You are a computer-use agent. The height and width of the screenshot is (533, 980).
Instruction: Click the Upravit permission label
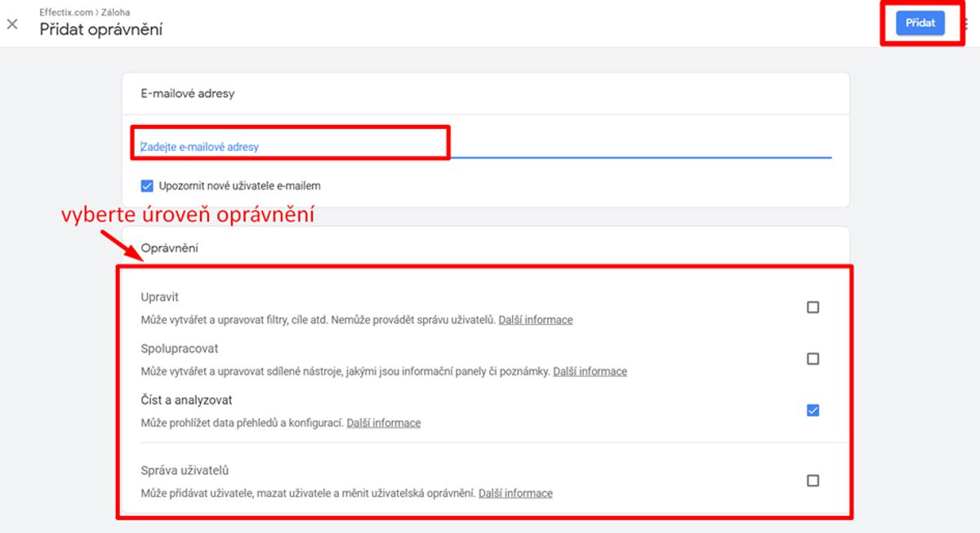pos(159,297)
